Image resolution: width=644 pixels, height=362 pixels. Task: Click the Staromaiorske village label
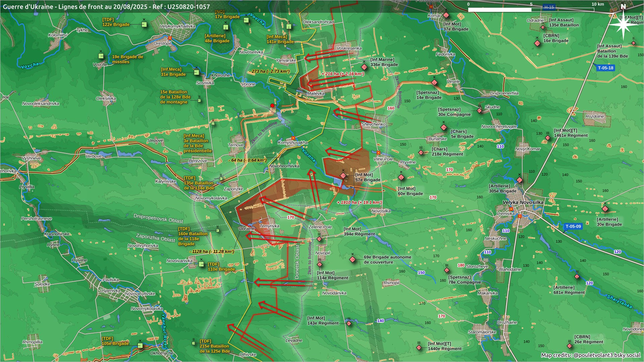click(482, 332)
